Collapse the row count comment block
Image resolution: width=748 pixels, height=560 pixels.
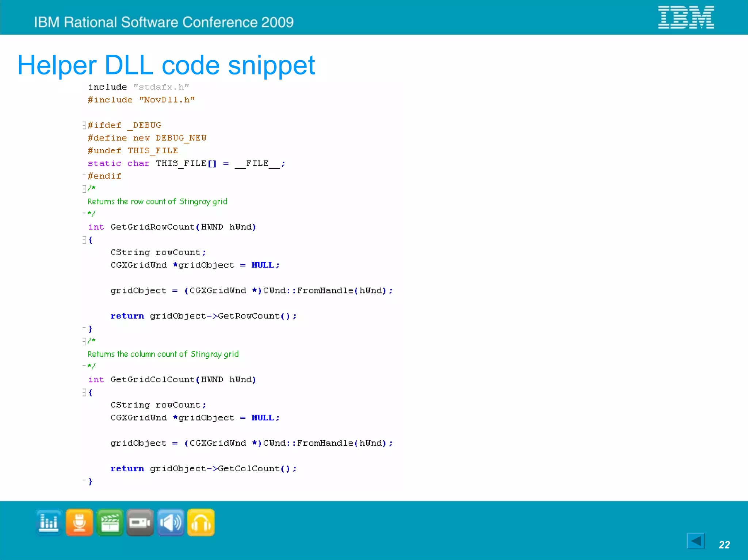[x=84, y=188]
